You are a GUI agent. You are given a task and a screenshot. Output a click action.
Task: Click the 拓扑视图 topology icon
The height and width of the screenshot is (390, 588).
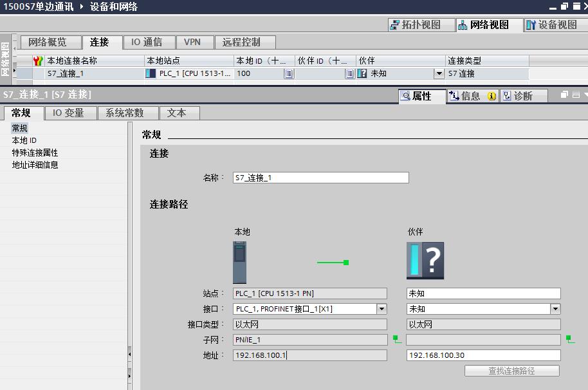395,25
